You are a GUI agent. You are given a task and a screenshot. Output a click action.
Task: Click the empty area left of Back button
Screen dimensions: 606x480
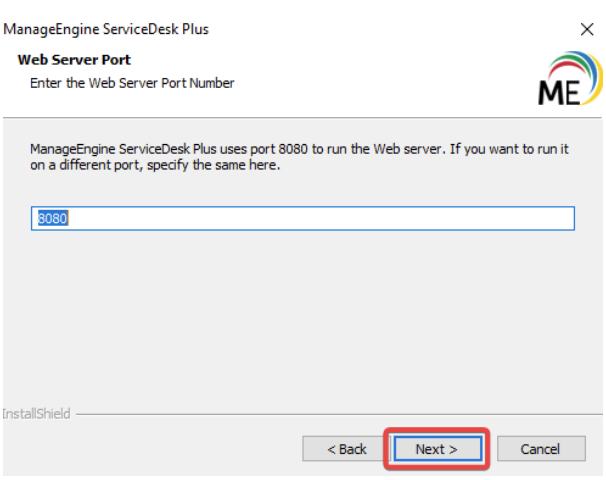coord(150,449)
